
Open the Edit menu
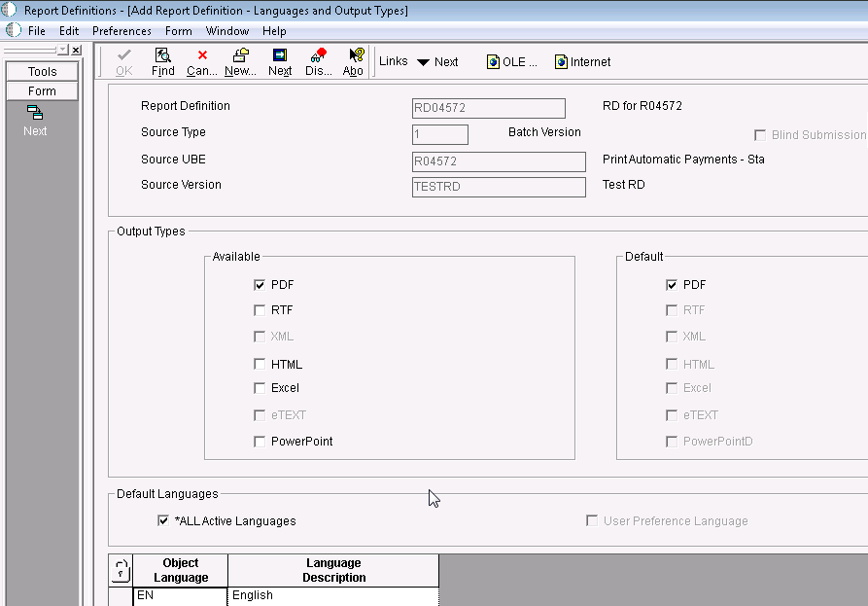pyautogui.click(x=69, y=31)
